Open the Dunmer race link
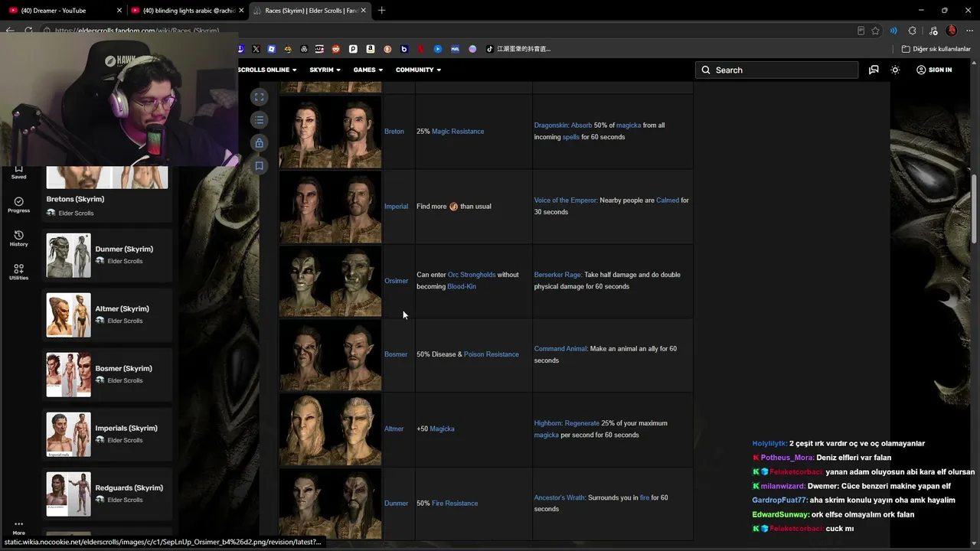The height and width of the screenshot is (551, 980). pos(397,504)
